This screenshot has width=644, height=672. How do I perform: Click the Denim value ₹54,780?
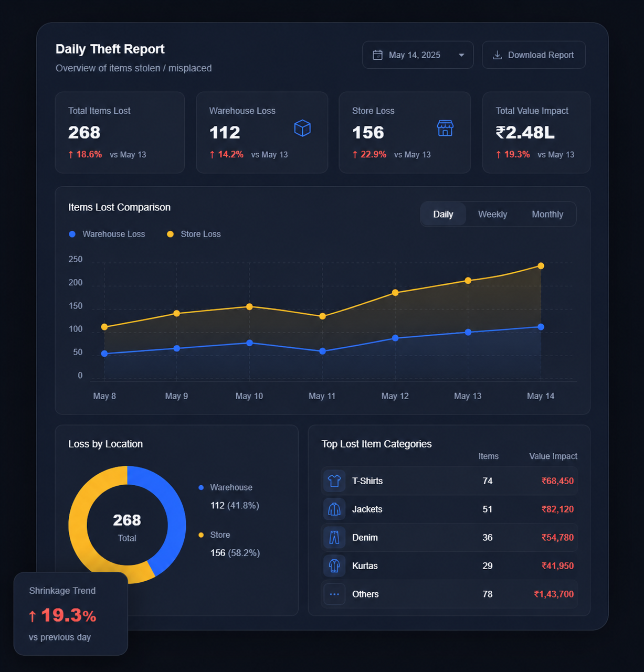(x=557, y=538)
